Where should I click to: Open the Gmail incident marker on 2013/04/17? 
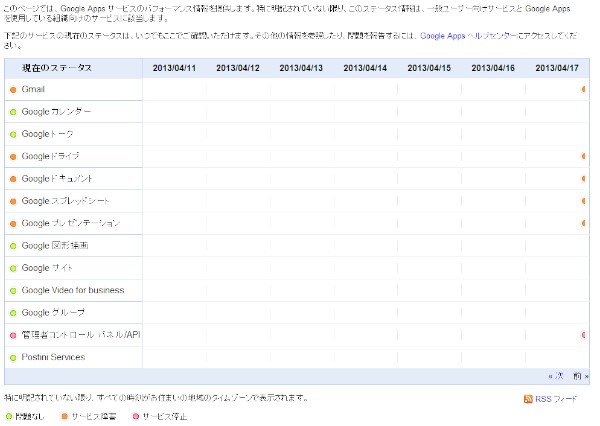584,89
